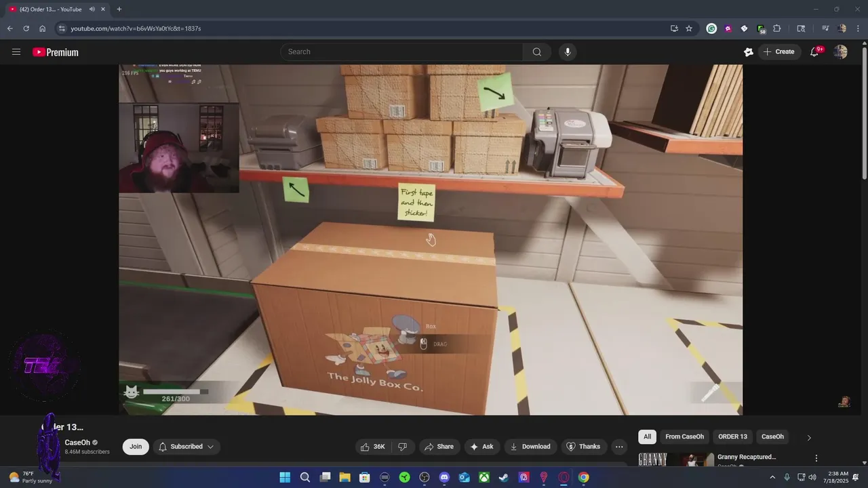This screenshot has height=488, width=868.
Task: Dislike the video with thumbs down
Action: pos(402,447)
